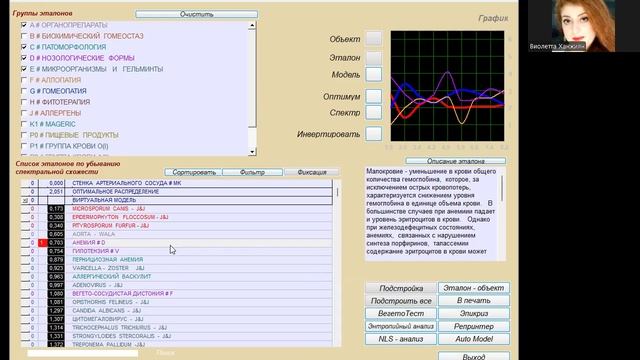Open the Эпикриз report

point(473,313)
